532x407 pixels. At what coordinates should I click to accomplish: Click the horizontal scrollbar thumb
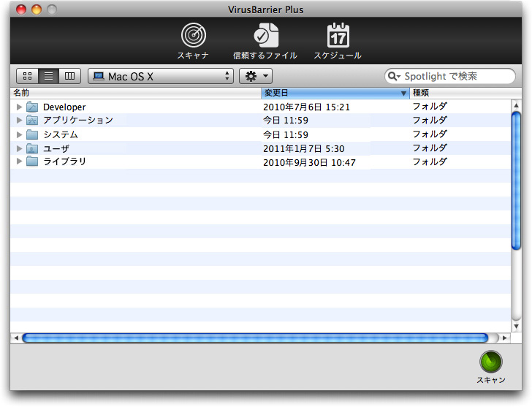[255, 338]
